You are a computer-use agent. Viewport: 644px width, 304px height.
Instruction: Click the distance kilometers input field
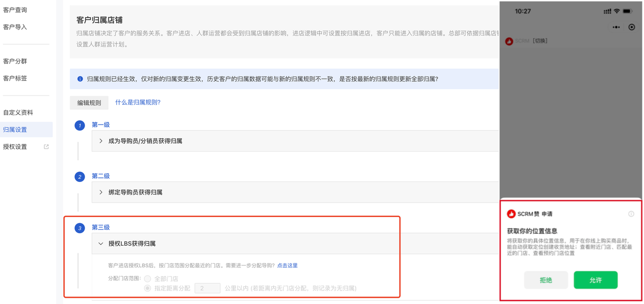207,288
